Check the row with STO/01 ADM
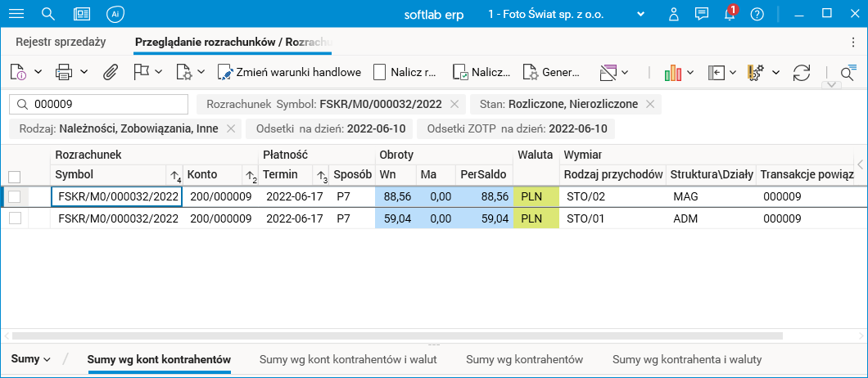The image size is (868, 378). pos(15,218)
